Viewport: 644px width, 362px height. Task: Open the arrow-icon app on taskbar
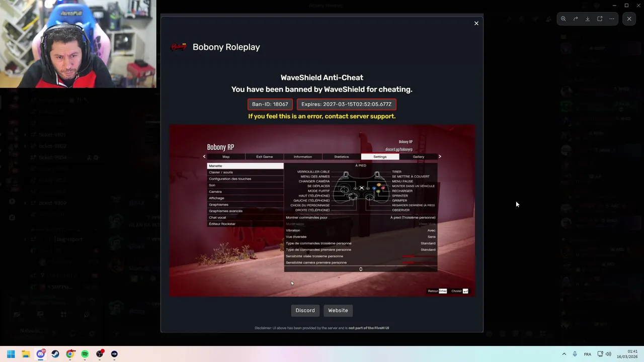click(x=114, y=354)
